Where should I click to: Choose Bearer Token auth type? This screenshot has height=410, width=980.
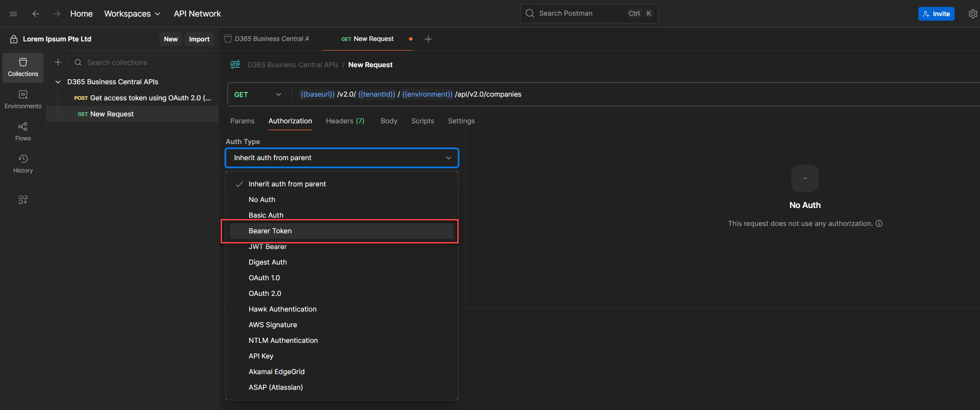342,231
